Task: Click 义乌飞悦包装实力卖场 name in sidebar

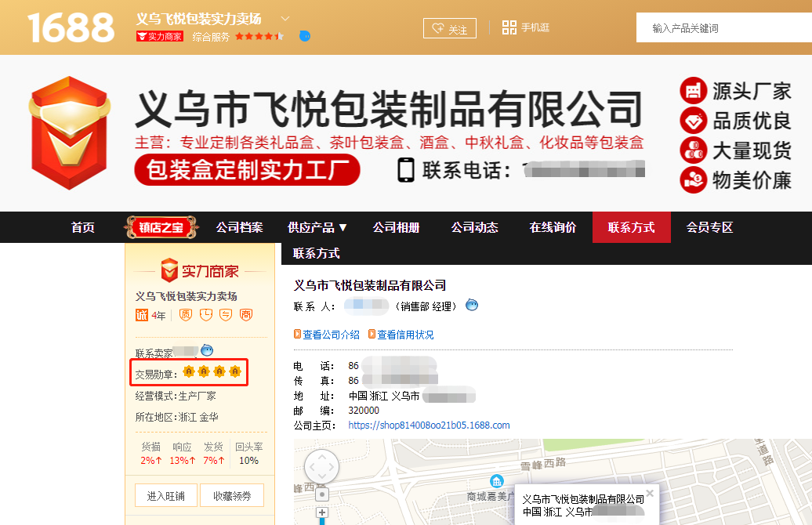Action: pos(187,296)
